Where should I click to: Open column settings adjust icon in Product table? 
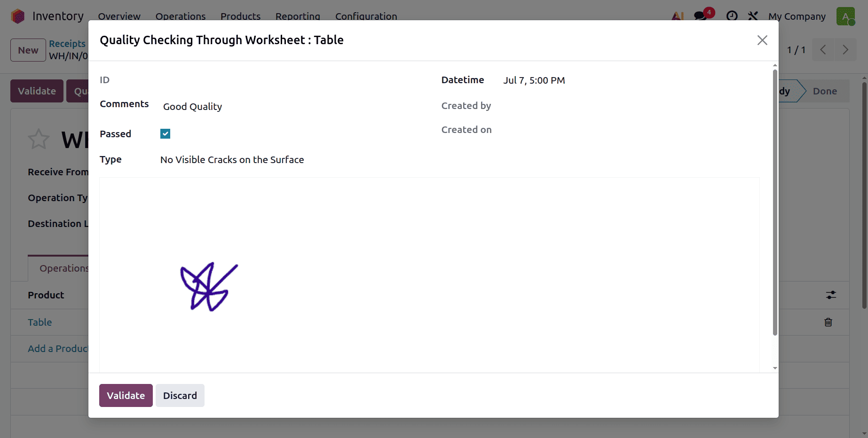tap(831, 295)
